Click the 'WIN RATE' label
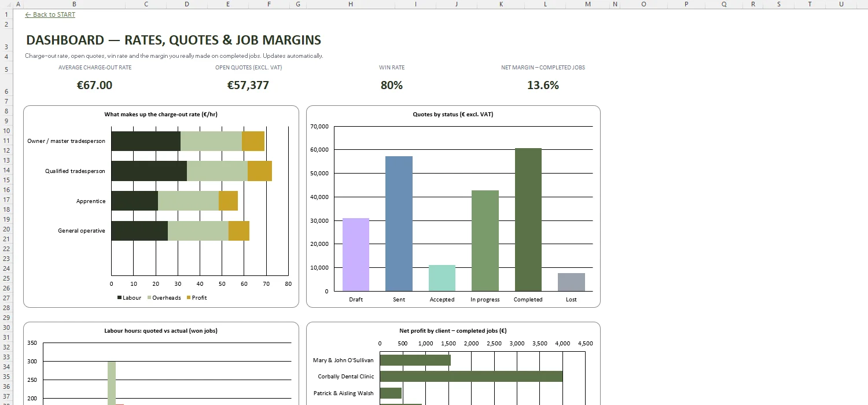Screen dimensions: 868x405 click(x=392, y=68)
